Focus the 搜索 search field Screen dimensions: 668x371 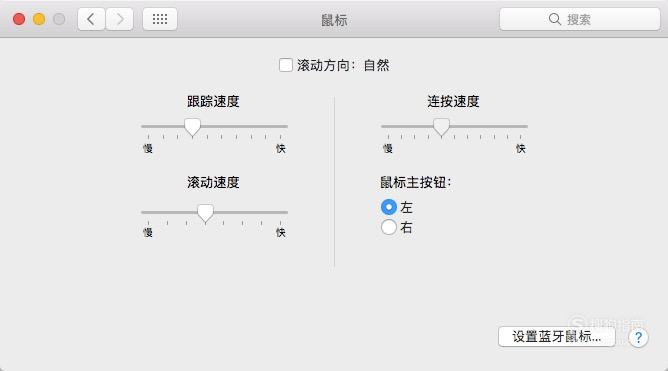coord(580,19)
